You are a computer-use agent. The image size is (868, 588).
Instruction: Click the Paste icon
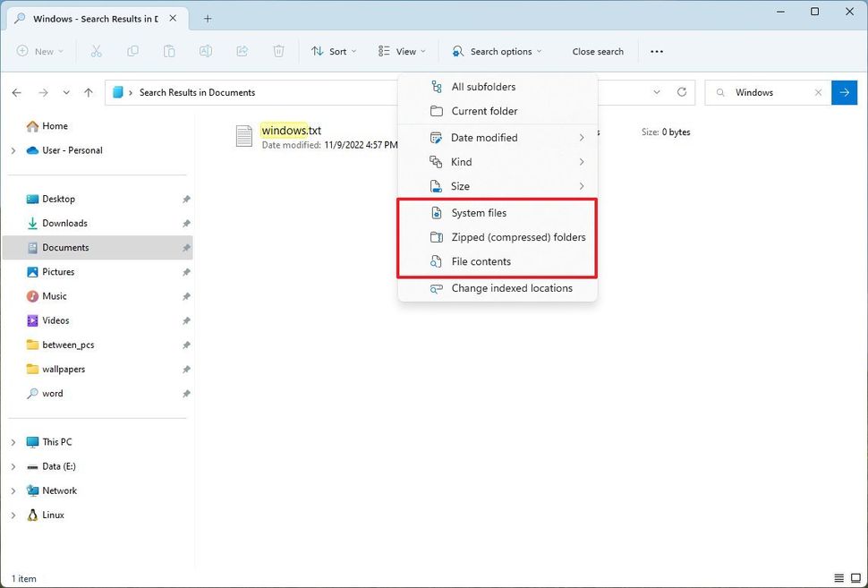(x=169, y=51)
